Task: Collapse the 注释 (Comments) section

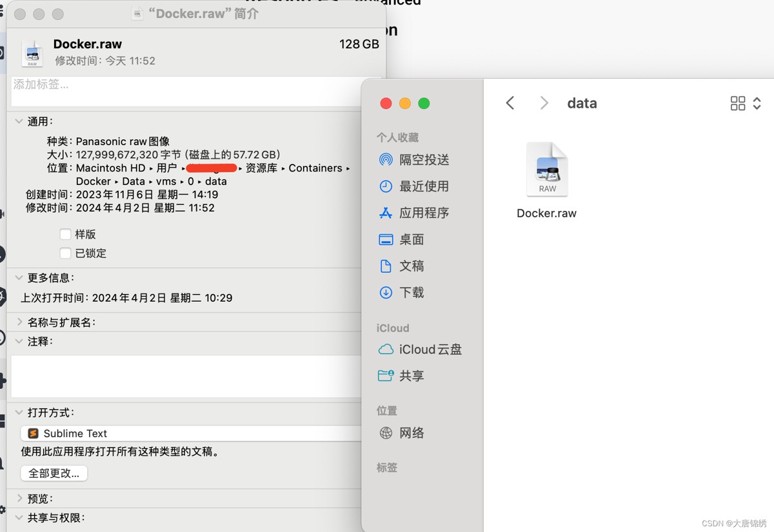Action: 19,341
